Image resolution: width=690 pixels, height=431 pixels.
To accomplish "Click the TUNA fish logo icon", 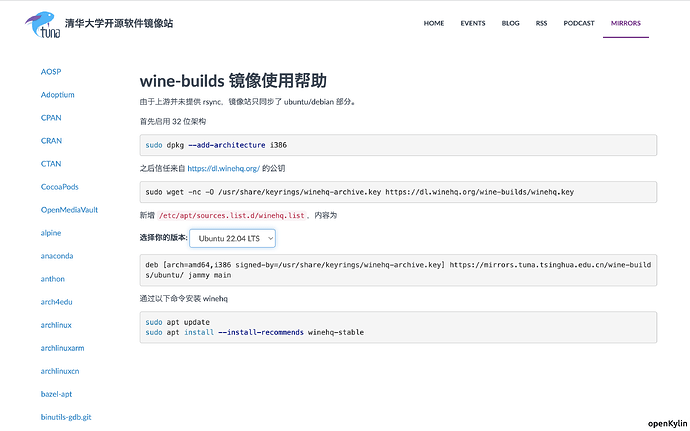I will coord(42,24).
